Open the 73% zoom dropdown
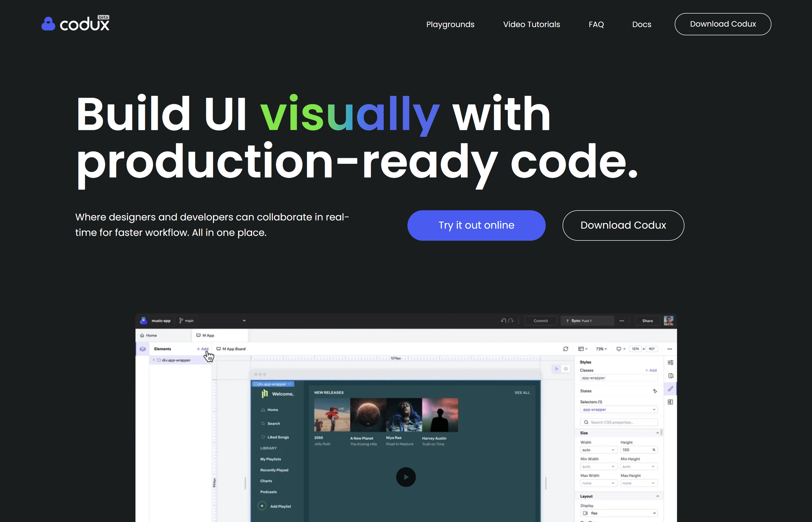812x522 pixels. (601, 349)
